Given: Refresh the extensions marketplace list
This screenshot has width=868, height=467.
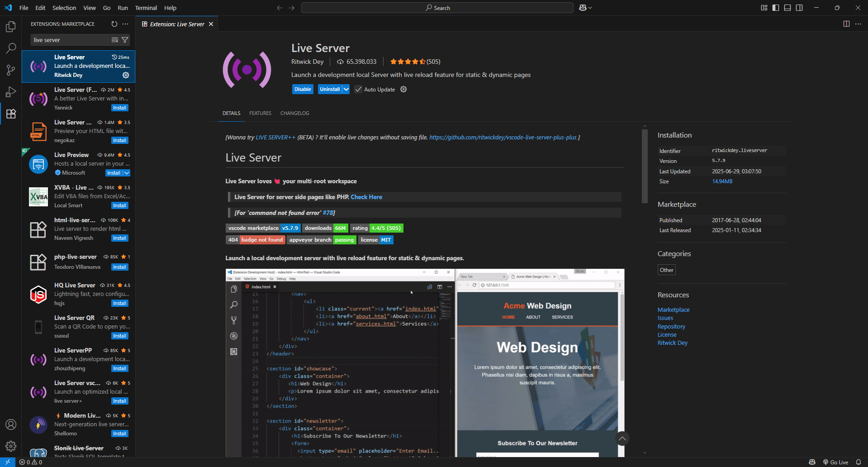Looking at the screenshot, I should click(114, 24).
